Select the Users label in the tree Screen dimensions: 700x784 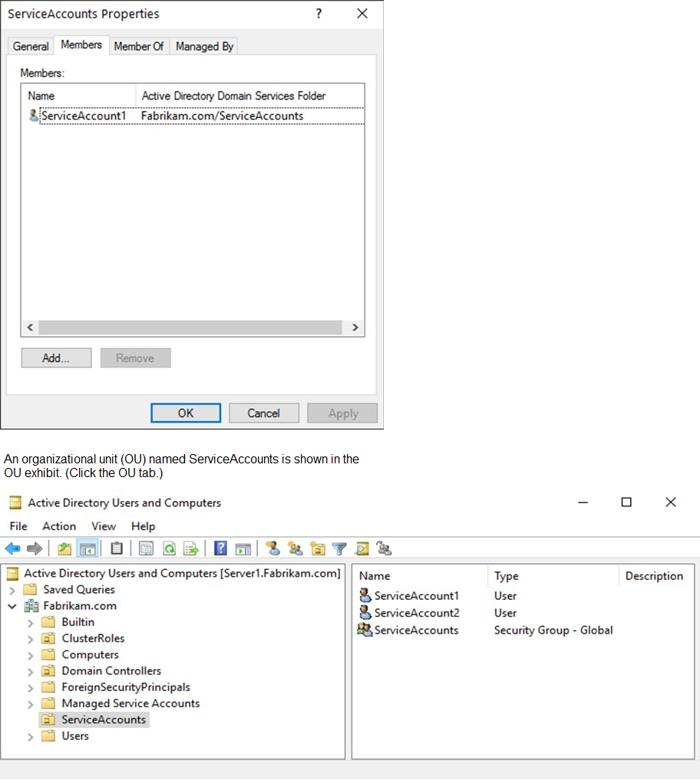tap(75, 736)
